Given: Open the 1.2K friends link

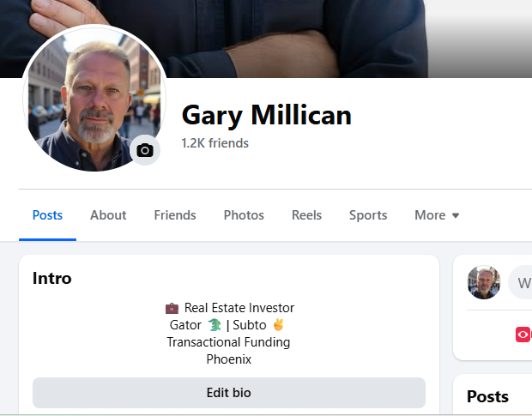Looking at the screenshot, I should (215, 143).
